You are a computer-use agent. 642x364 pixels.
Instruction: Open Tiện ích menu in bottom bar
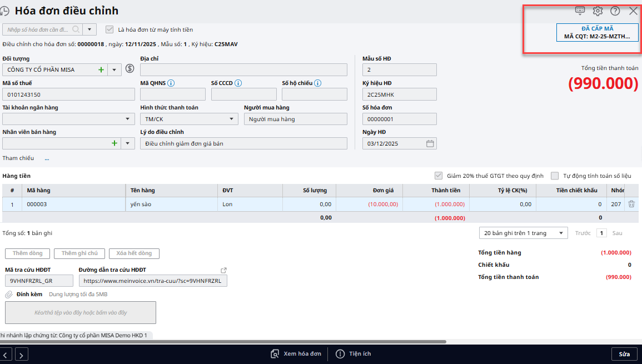pyautogui.click(x=354, y=354)
